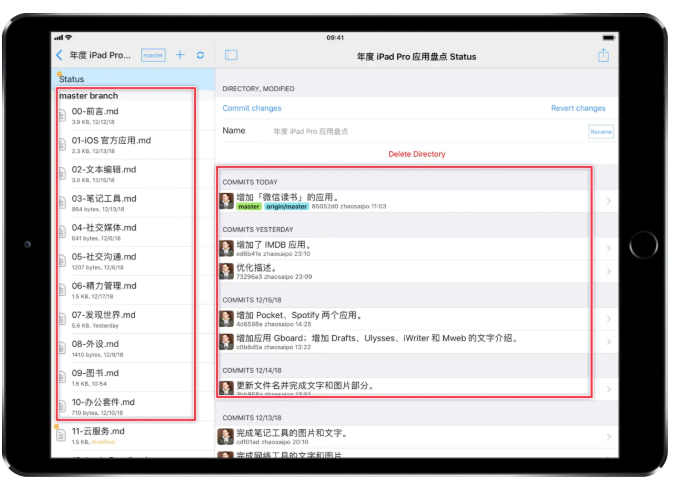Viewport: 679px width, 491px height.
Task: Select the Status item in sidebar
Action: pyautogui.click(x=72, y=78)
